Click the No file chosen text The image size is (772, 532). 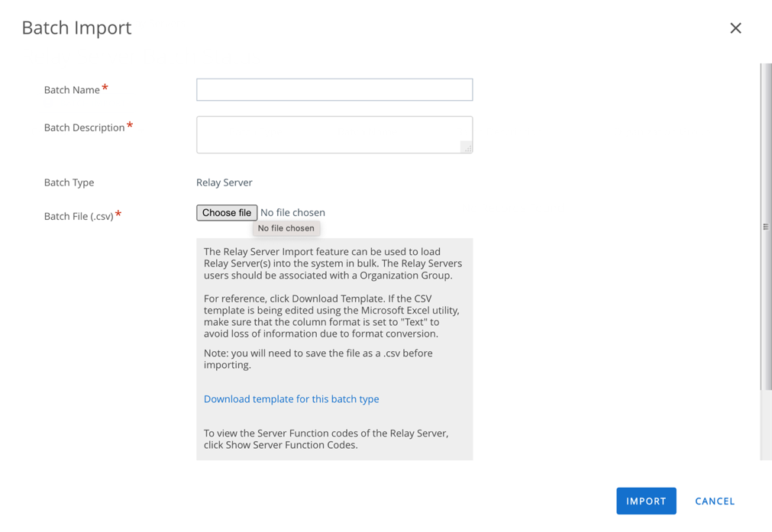pyautogui.click(x=292, y=212)
